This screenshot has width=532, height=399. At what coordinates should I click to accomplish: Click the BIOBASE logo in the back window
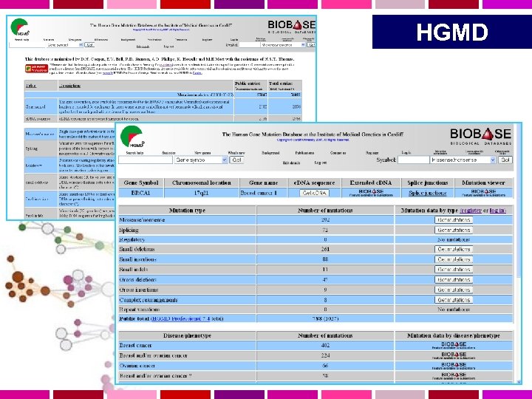click(291, 27)
